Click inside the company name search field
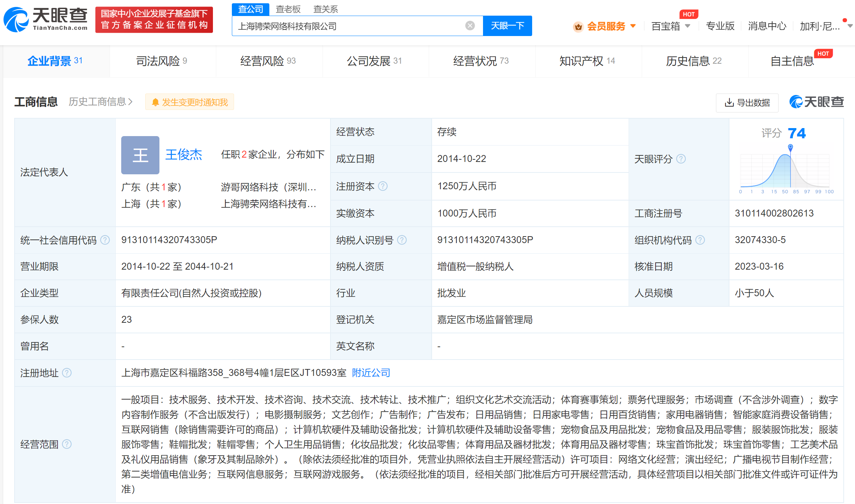This screenshot has width=855, height=504. (x=346, y=25)
